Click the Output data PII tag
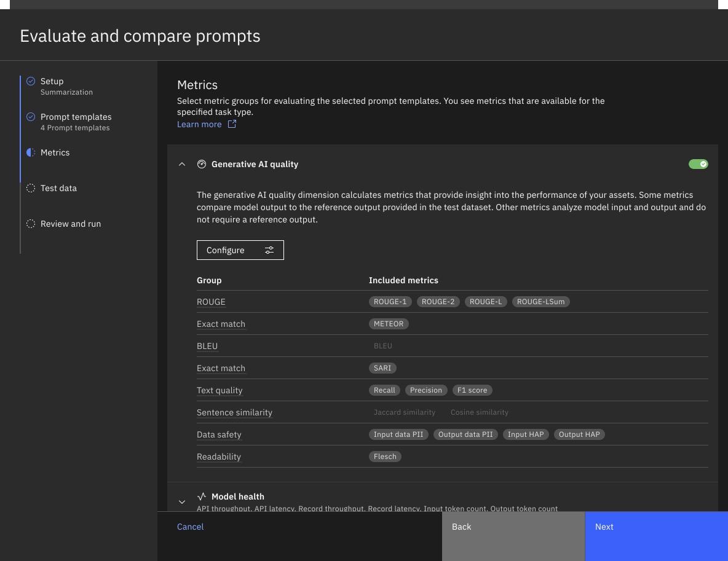The width and height of the screenshot is (728, 561). point(465,435)
